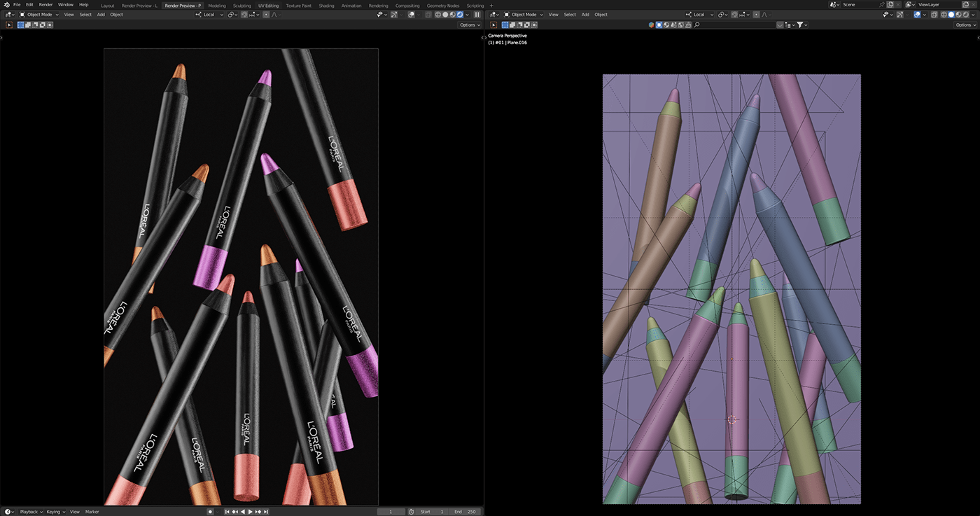
Task: Enable auto keying record button in timeline
Action: point(210,512)
